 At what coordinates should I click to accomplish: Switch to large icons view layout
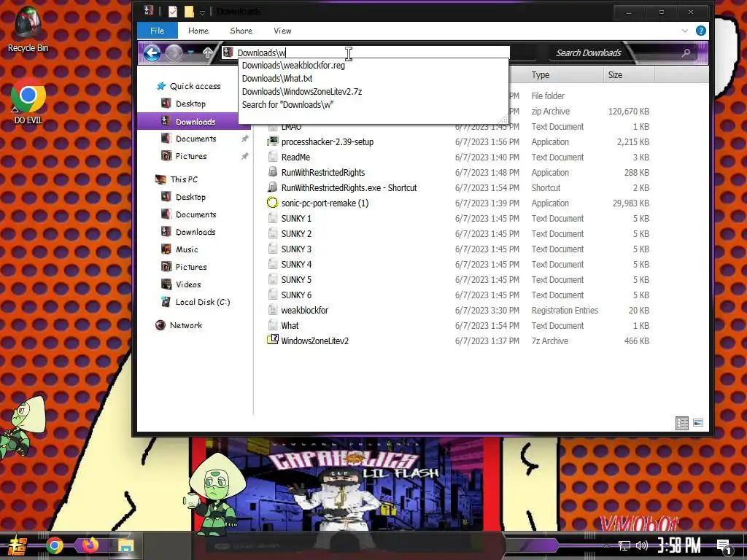tap(698, 423)
